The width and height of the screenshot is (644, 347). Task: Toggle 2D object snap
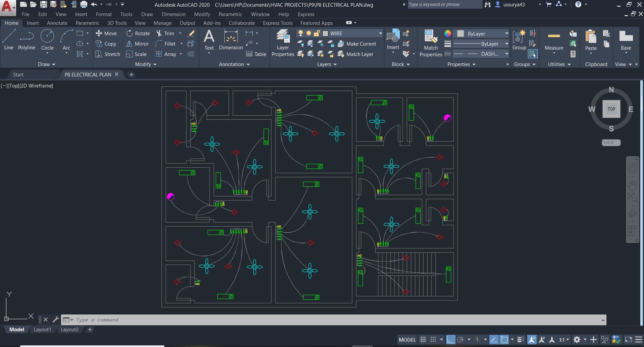[x=504, y=340]
